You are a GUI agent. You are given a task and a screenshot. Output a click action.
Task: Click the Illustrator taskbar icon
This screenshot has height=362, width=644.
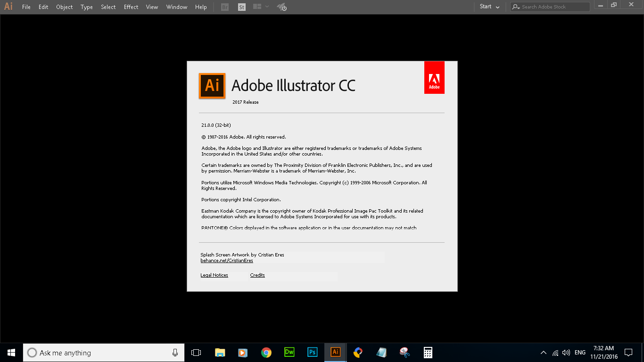click(336, 352)
